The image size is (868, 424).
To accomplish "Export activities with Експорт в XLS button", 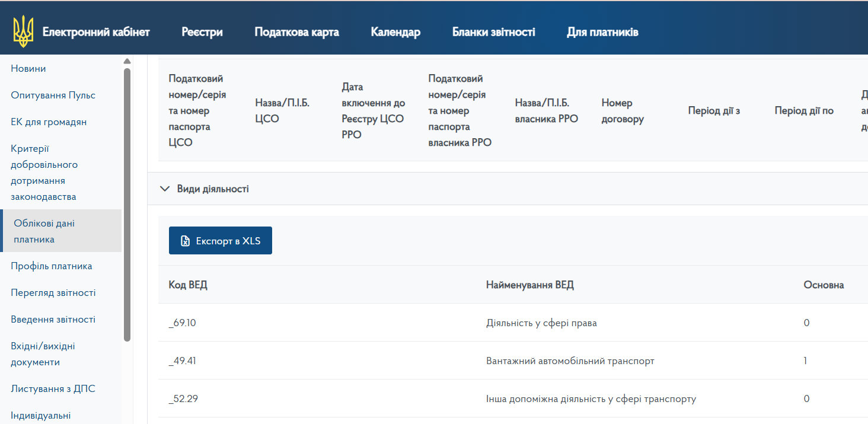I will tap(221, 241).
